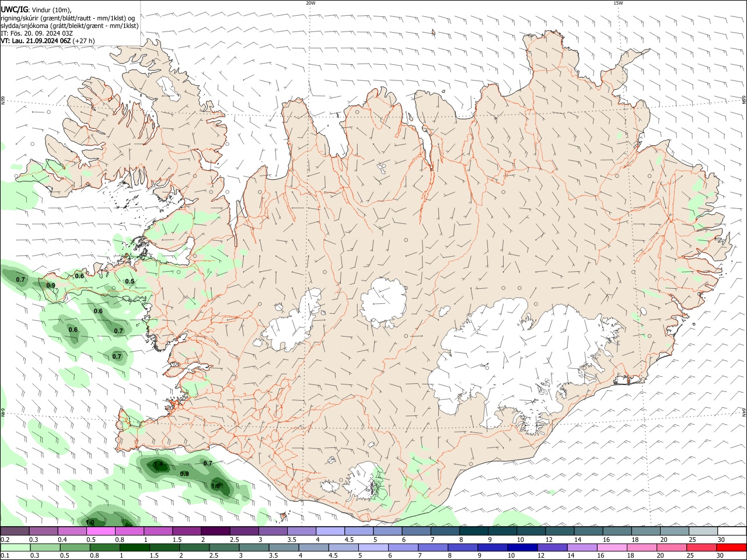Click the light pink 16–18 swatch in lower legend
This screenshot has width=747, height=560.
(x=612, y=547)
